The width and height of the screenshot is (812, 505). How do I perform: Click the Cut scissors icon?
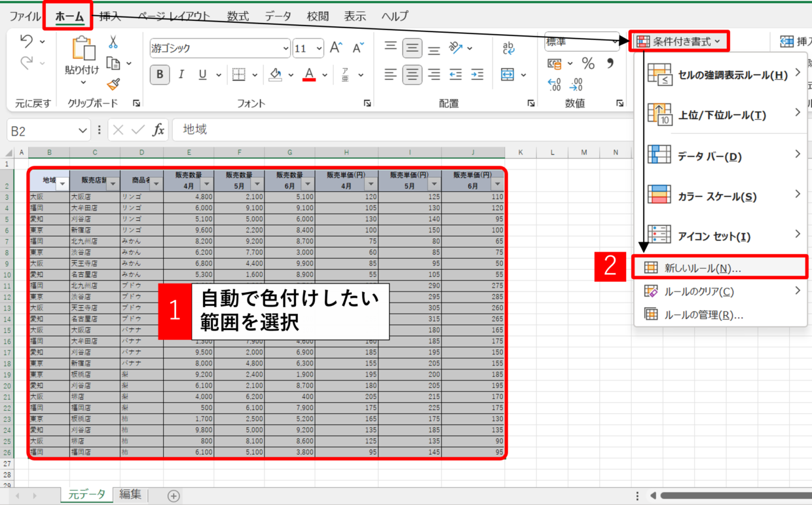click(x=113, y=43)
